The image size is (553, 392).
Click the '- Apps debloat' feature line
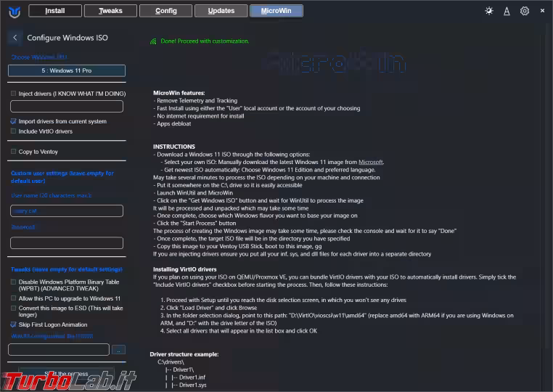pos(172,124)
